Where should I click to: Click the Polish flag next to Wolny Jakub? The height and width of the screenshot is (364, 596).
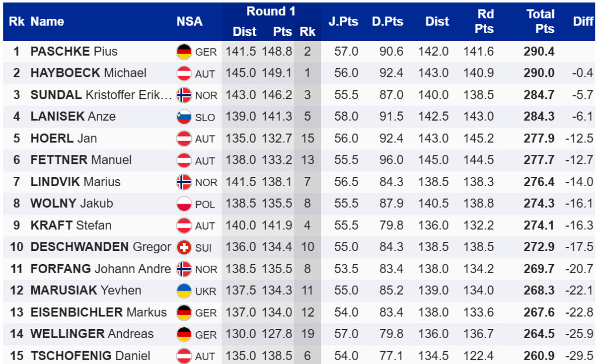(184, 204)
